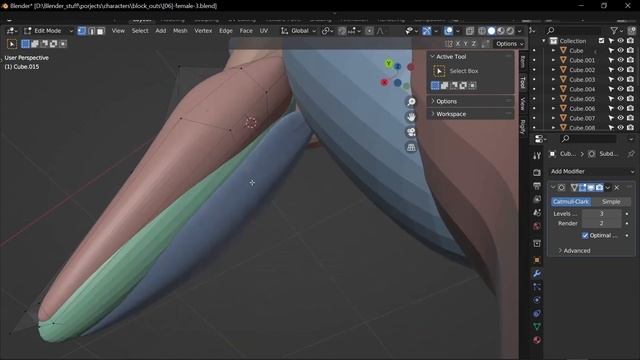The image size is (640, 360).
Task: Select vertex select mode icon
Action: [x=82, y=31]
